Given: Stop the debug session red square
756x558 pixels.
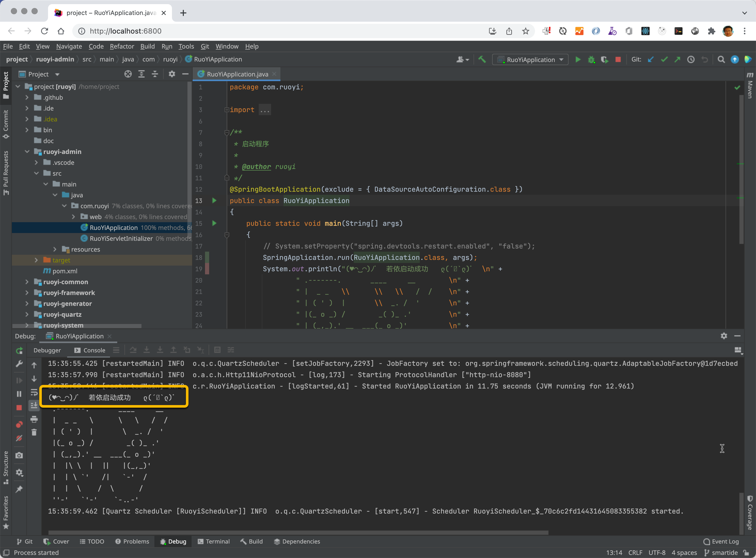Looking at the screenshot, I should [19, 408].
